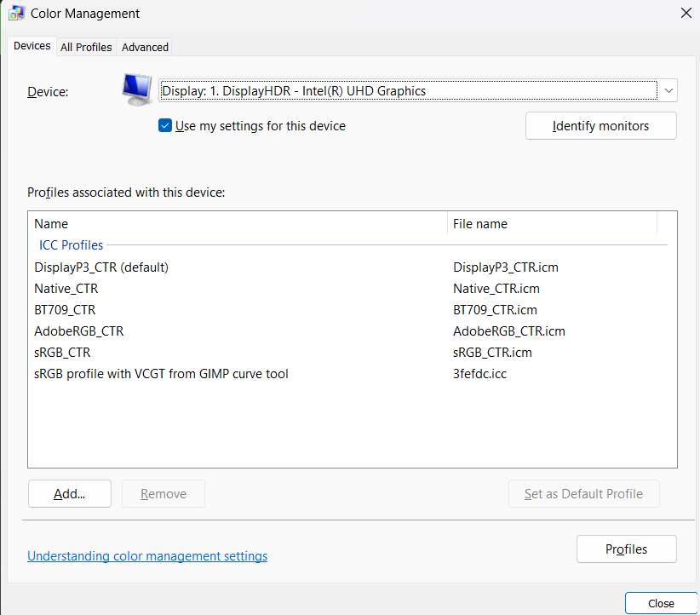Image resolution: width=700 pixels, height=615 pixels.
Task: Open the Profiles button menu
Action: [627, 549]
